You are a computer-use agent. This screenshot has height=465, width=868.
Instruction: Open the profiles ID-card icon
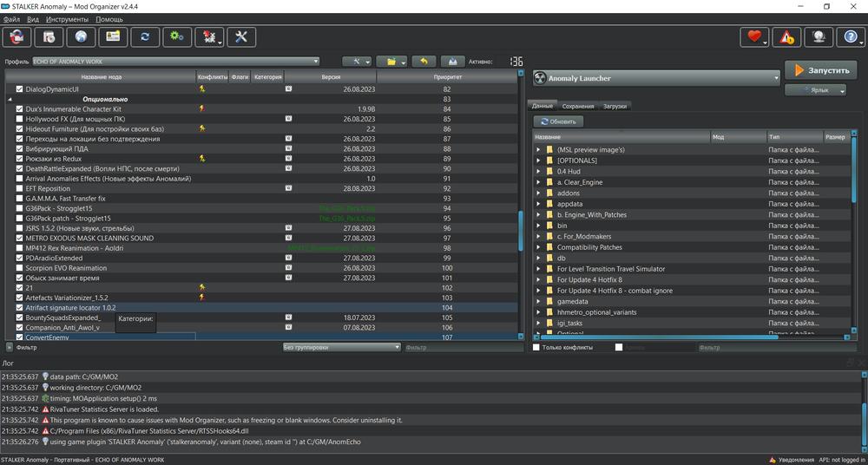point(113,36)
